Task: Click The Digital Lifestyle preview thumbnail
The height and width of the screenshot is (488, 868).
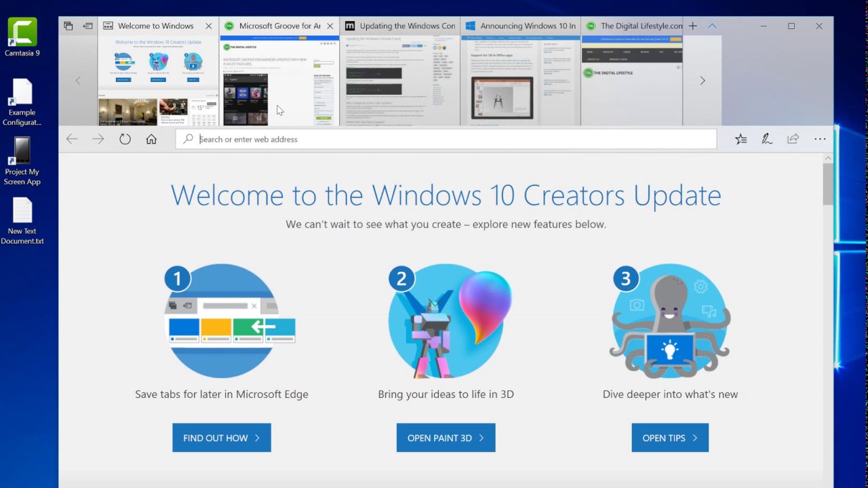Action: [632, 81]
